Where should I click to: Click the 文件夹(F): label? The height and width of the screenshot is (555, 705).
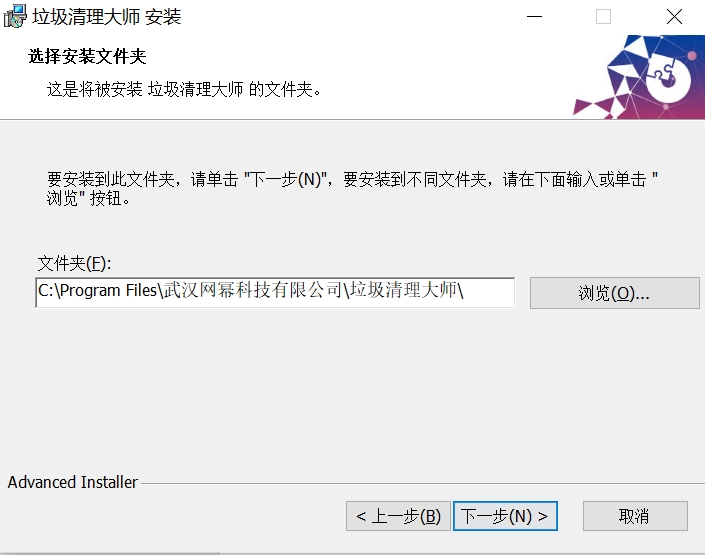[x=74, y=263]
